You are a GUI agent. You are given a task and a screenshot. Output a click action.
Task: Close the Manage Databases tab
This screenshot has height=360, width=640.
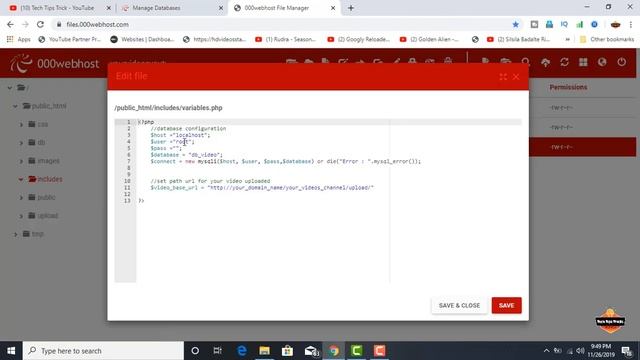221,8
